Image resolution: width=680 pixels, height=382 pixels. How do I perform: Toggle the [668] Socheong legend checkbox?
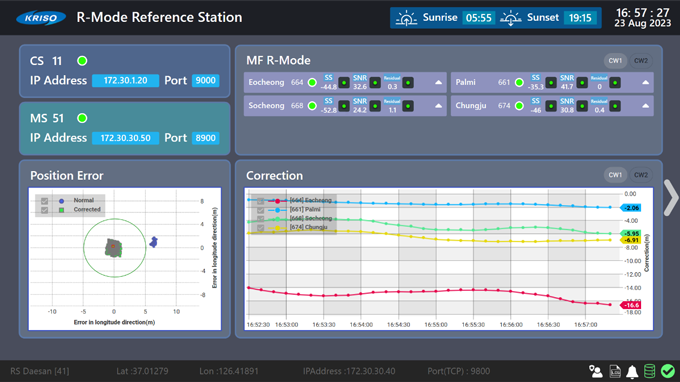[x=260, y=219]
